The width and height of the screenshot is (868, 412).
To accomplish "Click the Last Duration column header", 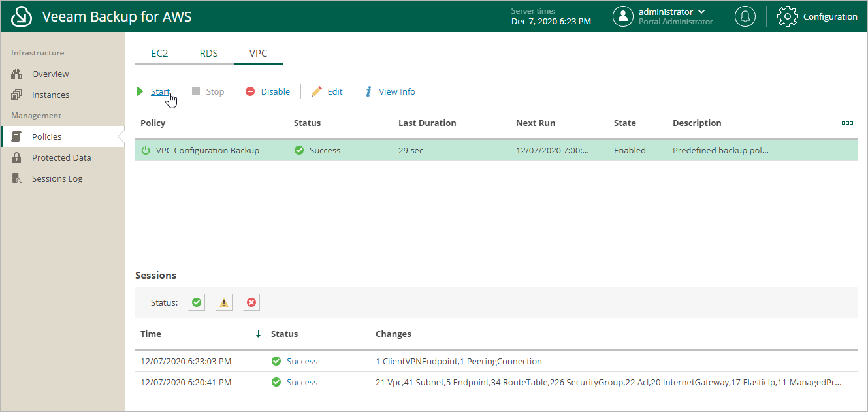I will (x=427, y=123).
